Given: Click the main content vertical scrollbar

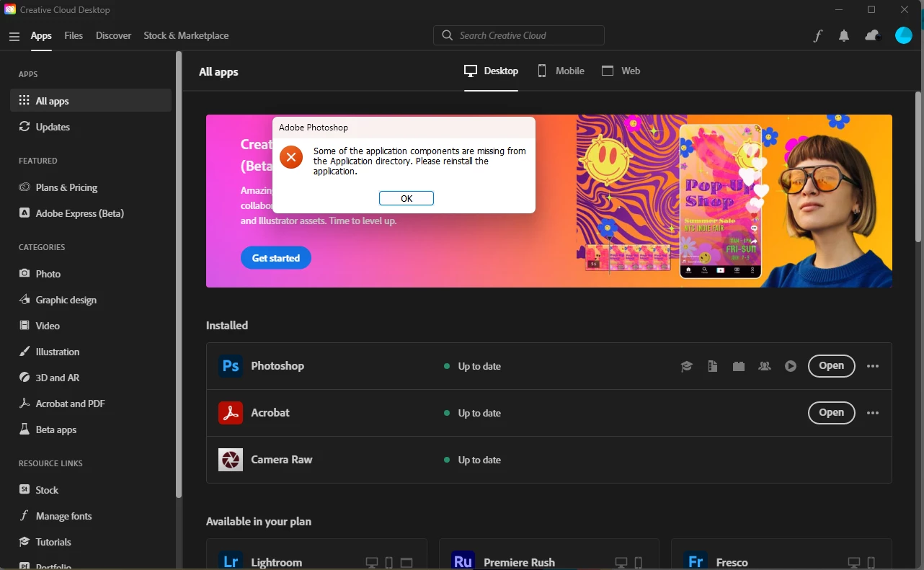Looking at the screenshot, I should (x=918, y=166).
